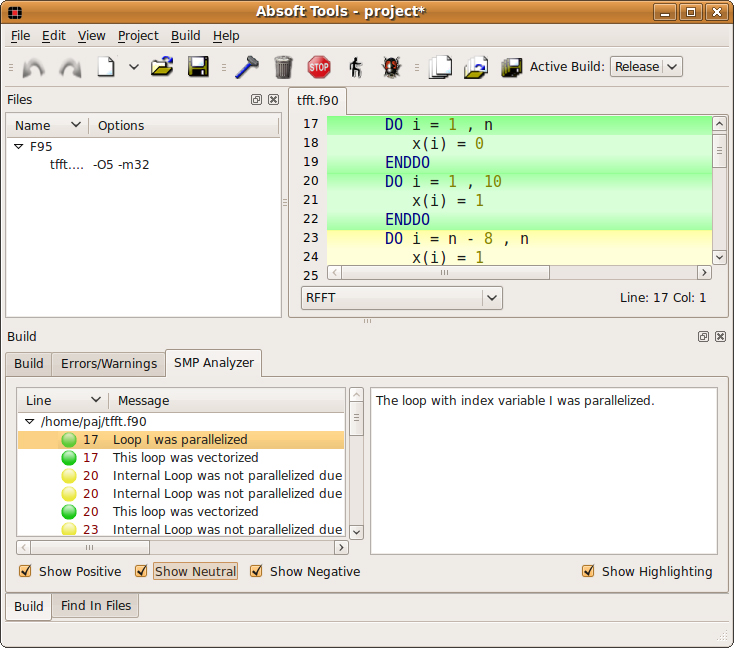Toggle the Show Neutral checkbox
The image size is (734, 648).
click(x=141, y=571)
